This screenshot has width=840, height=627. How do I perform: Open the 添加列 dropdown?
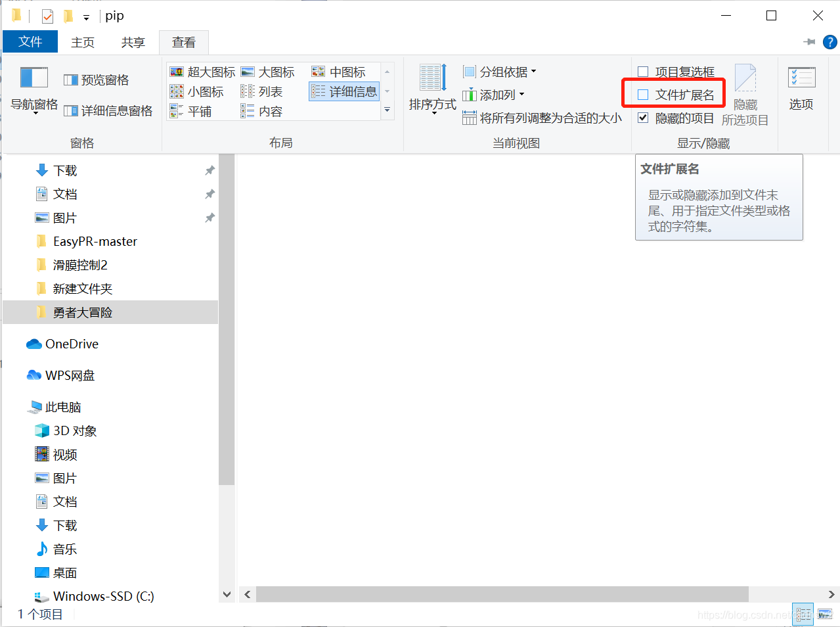pos(494,95)
